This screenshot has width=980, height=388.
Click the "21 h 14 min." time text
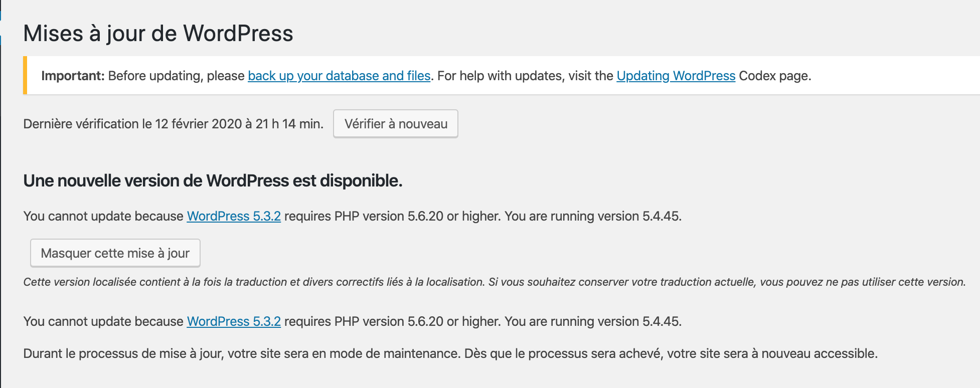click(x=289, y=124)
